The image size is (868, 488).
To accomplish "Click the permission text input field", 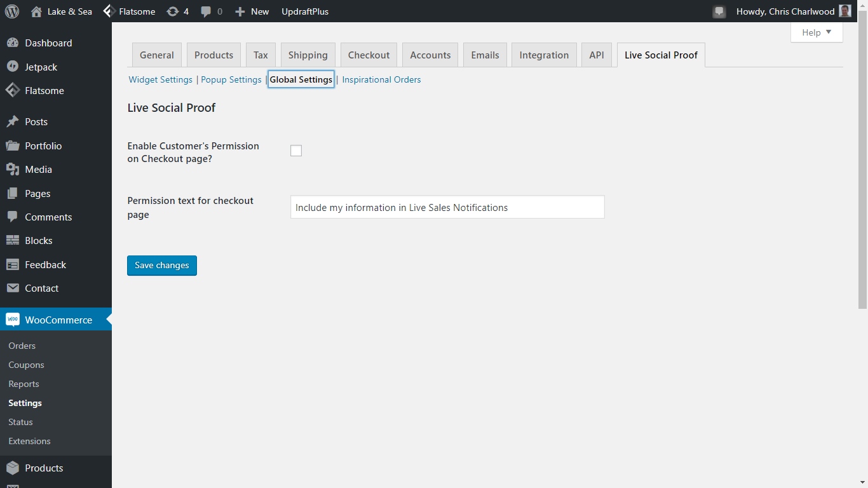I will (x=447, y=207).
